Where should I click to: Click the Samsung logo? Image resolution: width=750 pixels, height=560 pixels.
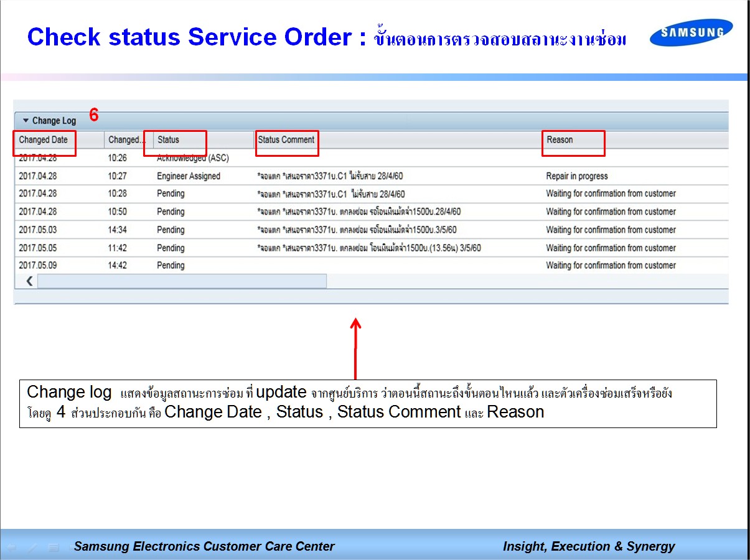[x=691, y=33]
